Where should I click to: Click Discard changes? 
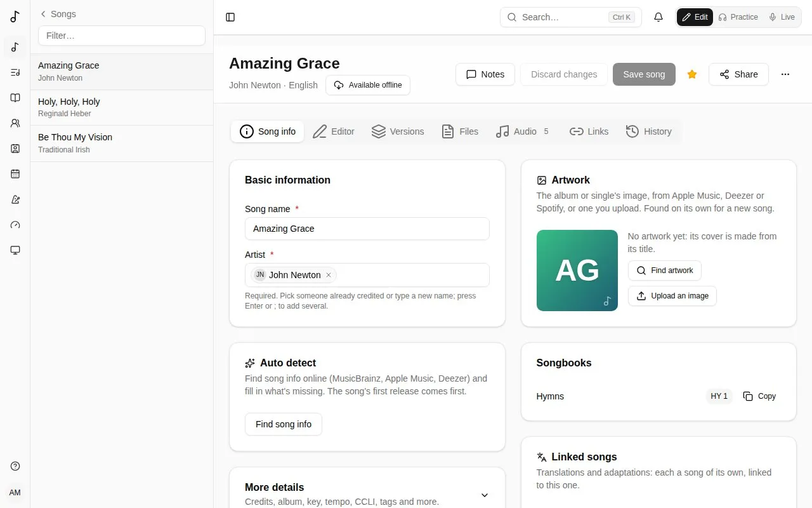pyautogui.click(x=564, y=74)
